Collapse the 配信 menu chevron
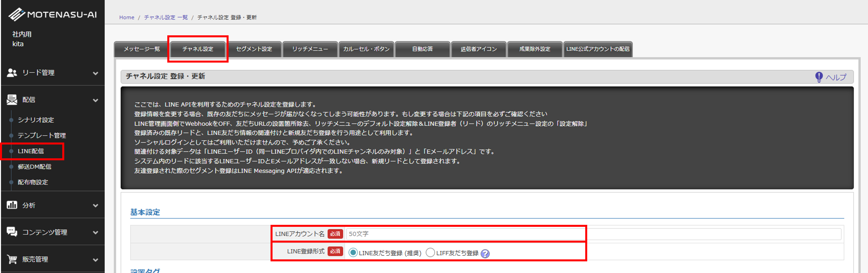 pyautogui.click(x=96, y=100)
